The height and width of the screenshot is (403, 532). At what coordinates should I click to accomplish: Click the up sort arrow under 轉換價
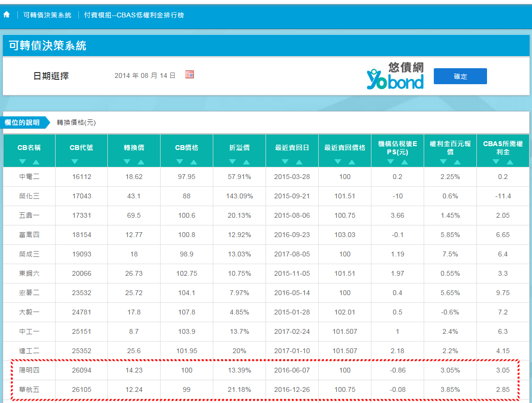(141, 162)
